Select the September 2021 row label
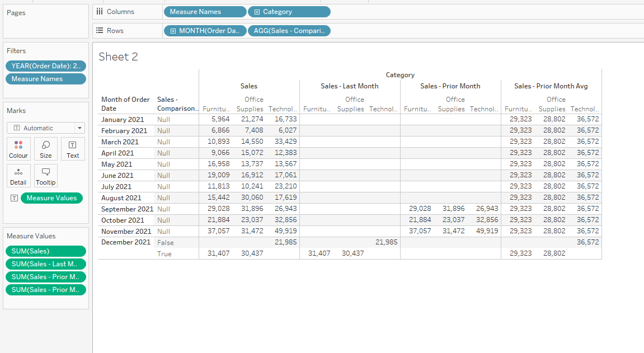The height and width of the screenshot is (353, 644). click(x=128, y=209)
